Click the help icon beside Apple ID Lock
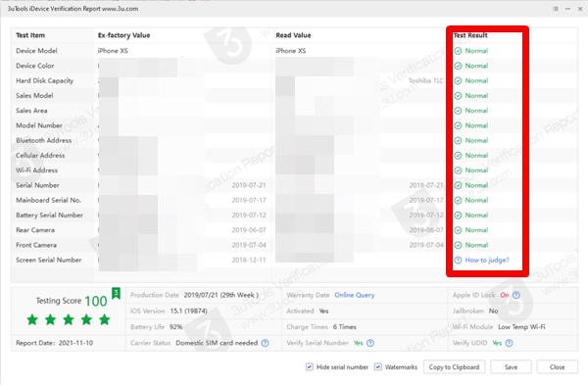 coord(516,295)
